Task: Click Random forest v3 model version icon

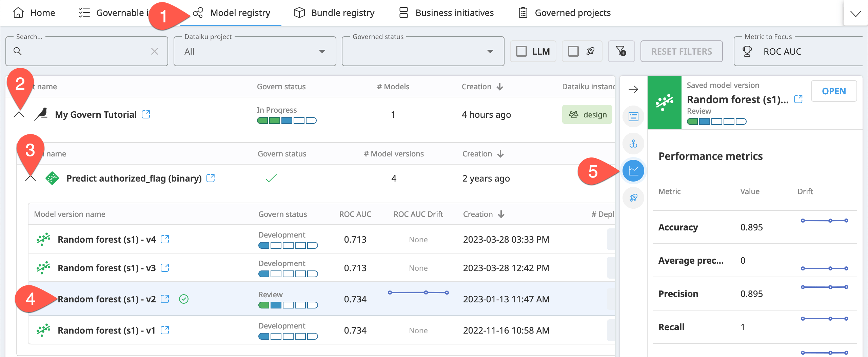Action: (x=43, y=268)
